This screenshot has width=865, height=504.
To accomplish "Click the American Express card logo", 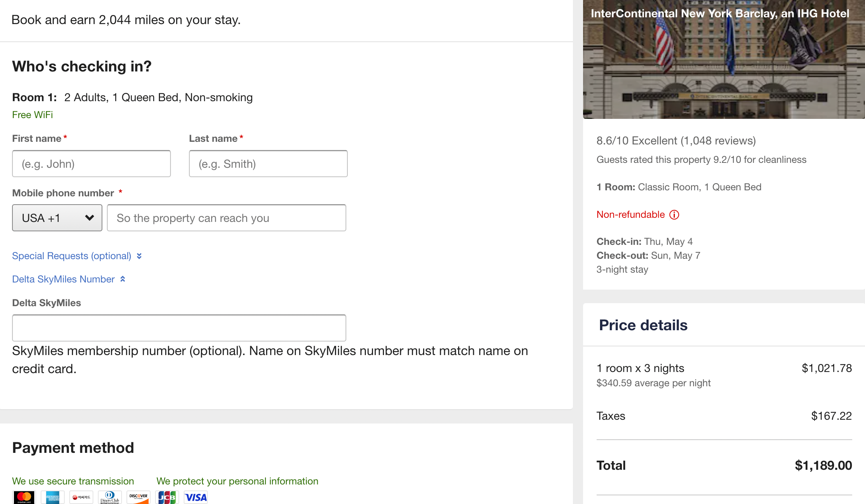I will point(53,497).
